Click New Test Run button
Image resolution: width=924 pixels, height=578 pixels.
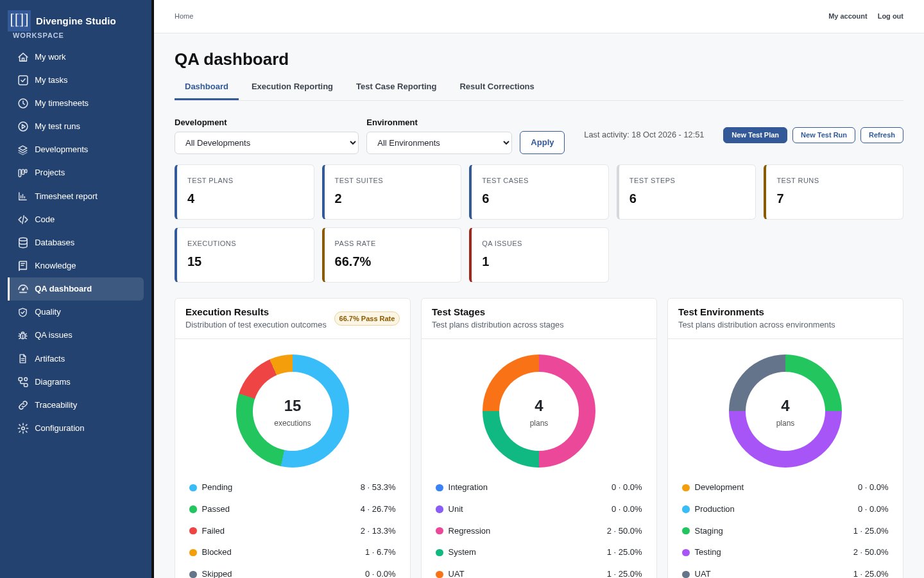[x=824, y=135]
